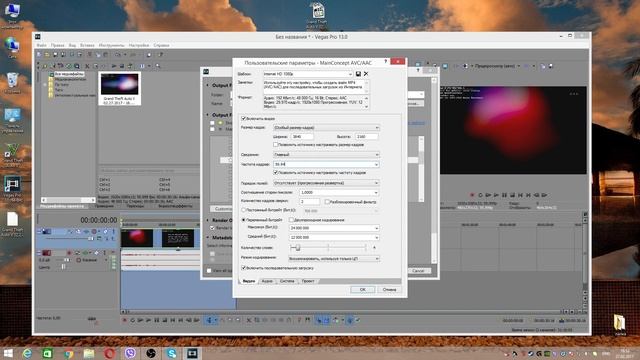Image resolution: width=640 pixels, height=360 pixels.
Task: Delete the template with the X icon
Action: point(366,74)
